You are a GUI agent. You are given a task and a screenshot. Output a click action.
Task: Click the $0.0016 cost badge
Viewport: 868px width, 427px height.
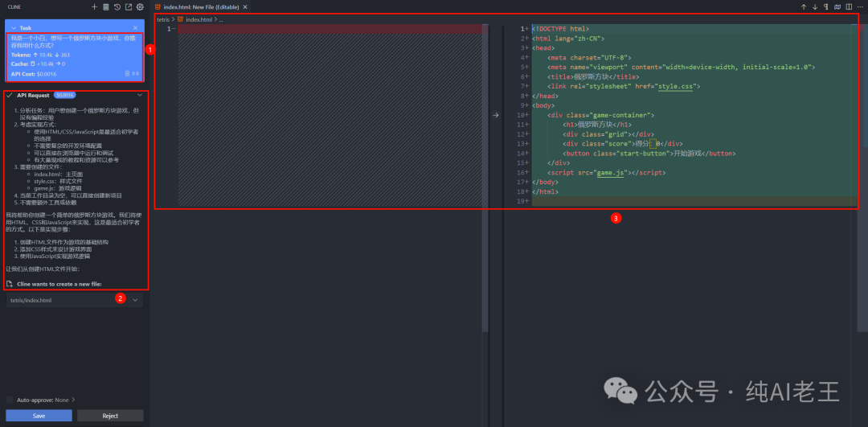pyautogui.click(x=65, y=95)
